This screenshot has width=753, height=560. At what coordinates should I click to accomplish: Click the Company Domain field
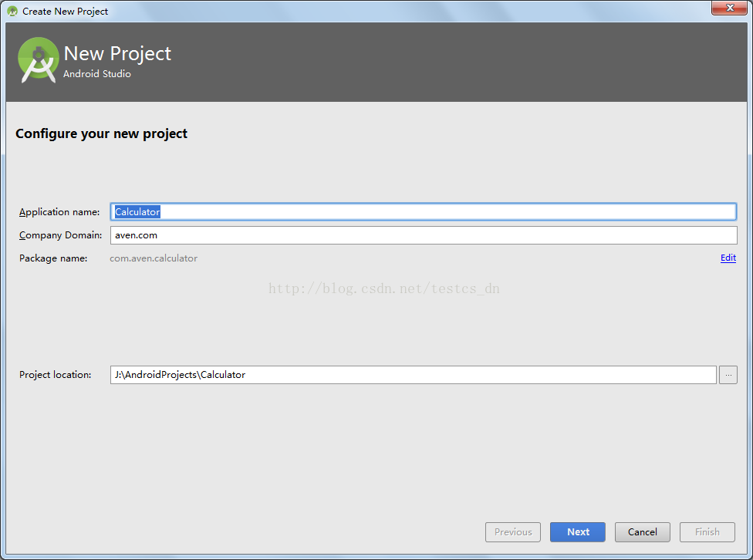(x=423, y=235)
